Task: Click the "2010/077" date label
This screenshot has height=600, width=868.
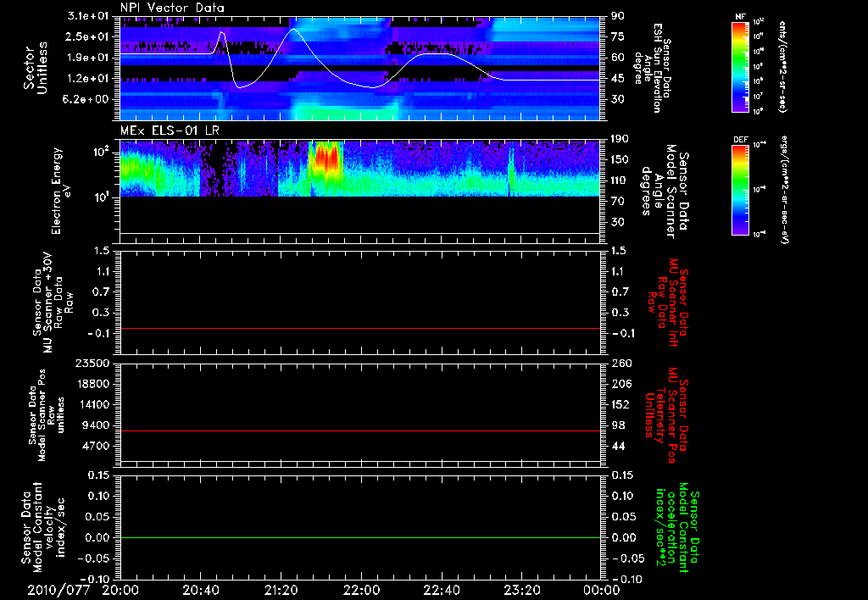Action: 58,590
